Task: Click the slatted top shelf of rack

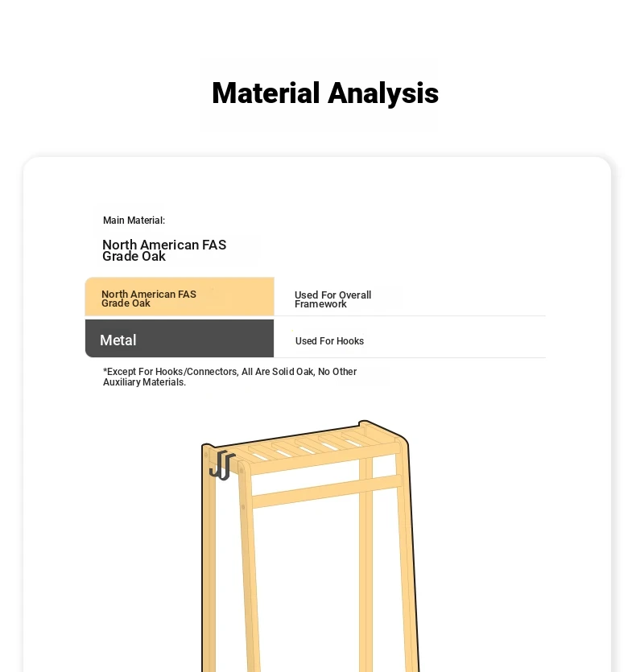Action: pos(307,446)
